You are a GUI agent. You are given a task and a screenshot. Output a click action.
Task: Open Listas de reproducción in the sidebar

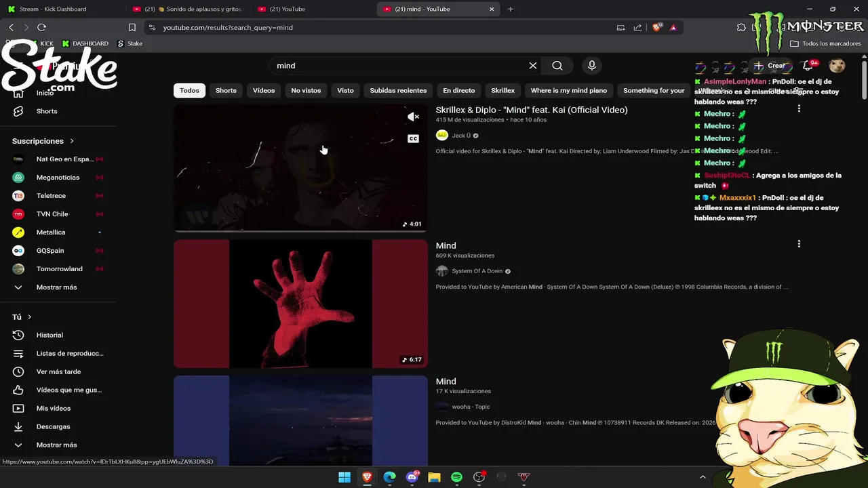pos(70,353)
